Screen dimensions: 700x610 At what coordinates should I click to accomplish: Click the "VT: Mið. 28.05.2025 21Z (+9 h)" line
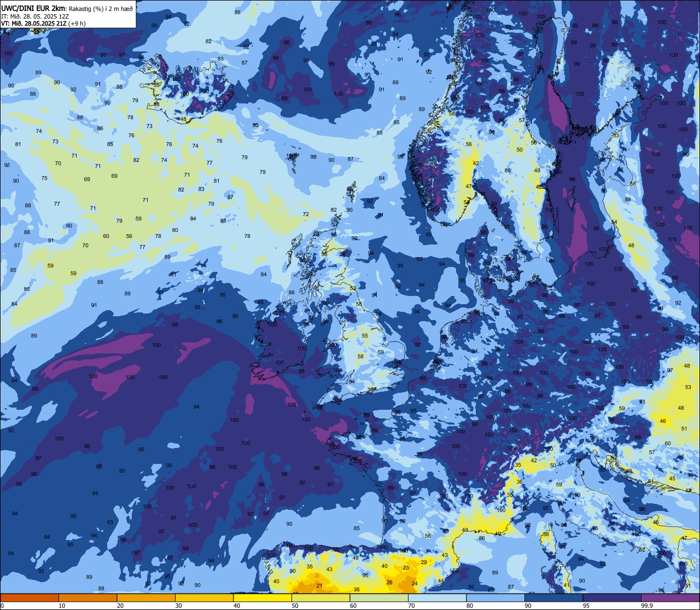pyautogui.click(x=43, y=24)
